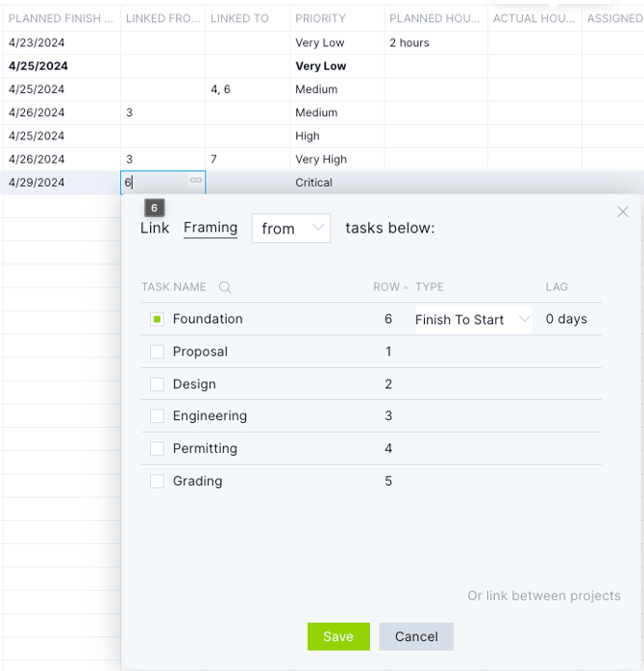Viewport: 644px width, 671px height.
Task: Click the Proposal task name
Action: pos(200,352)
